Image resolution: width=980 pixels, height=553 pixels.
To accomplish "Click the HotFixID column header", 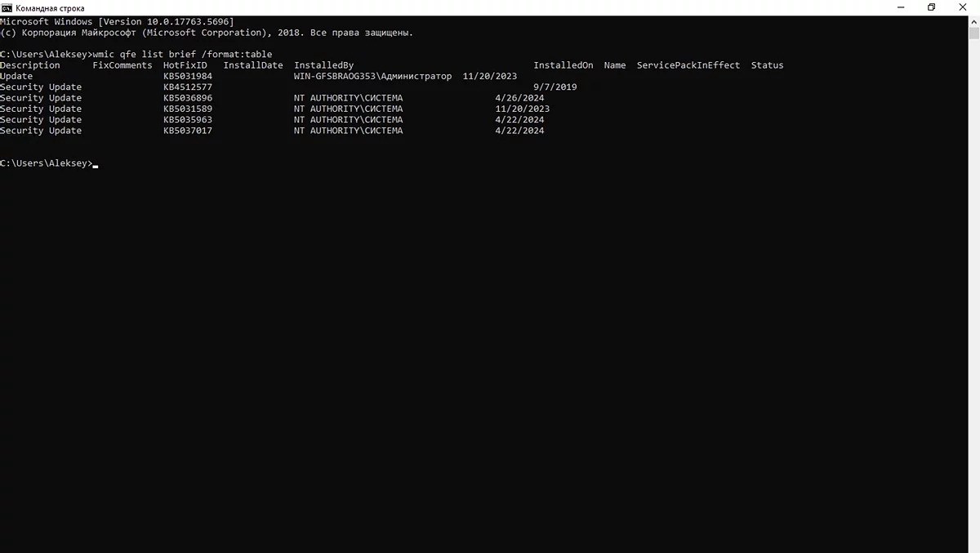I will point(185,65).
